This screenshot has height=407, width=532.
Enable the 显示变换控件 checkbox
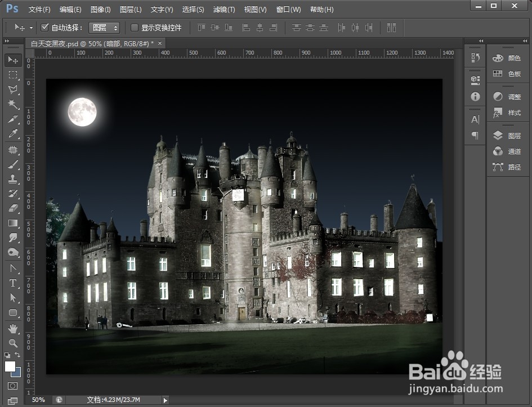point(135,28)
